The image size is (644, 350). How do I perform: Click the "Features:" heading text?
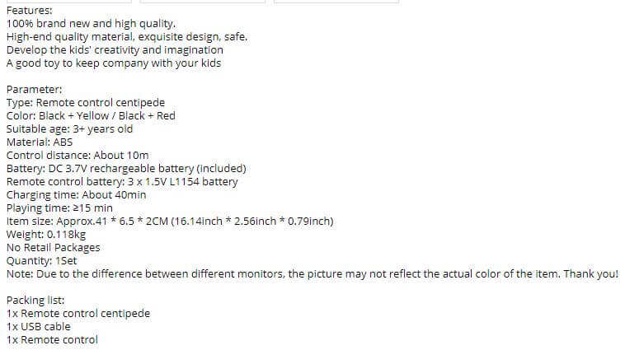coord(30,10)
